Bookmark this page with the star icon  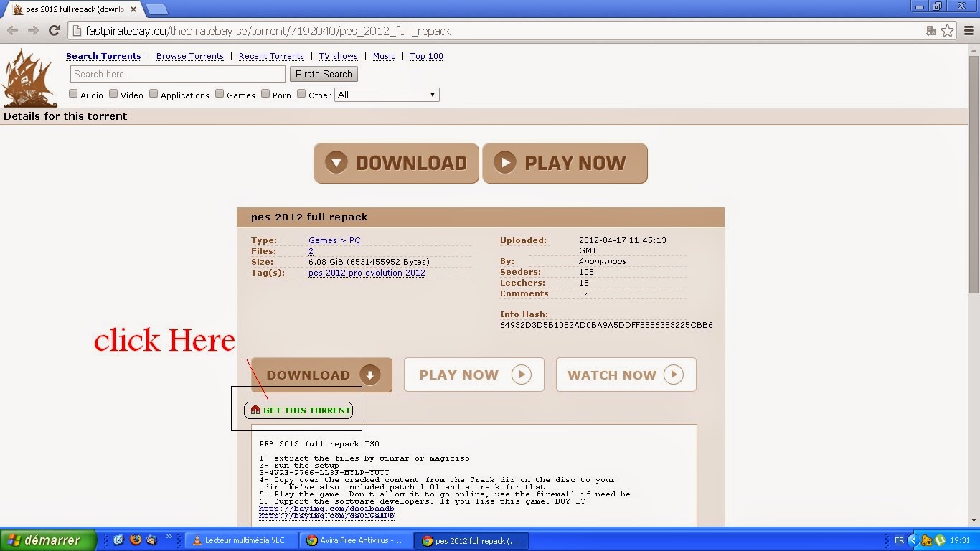pyautogui.click(x=948, y=31)
